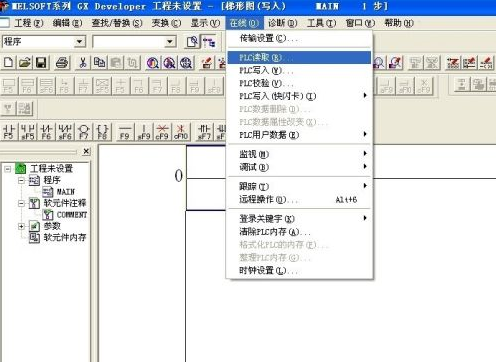Delete vertical line with cF10 button
Viewport: 496px width, 362px height.
pyautogui.click(x=181, y=131)
